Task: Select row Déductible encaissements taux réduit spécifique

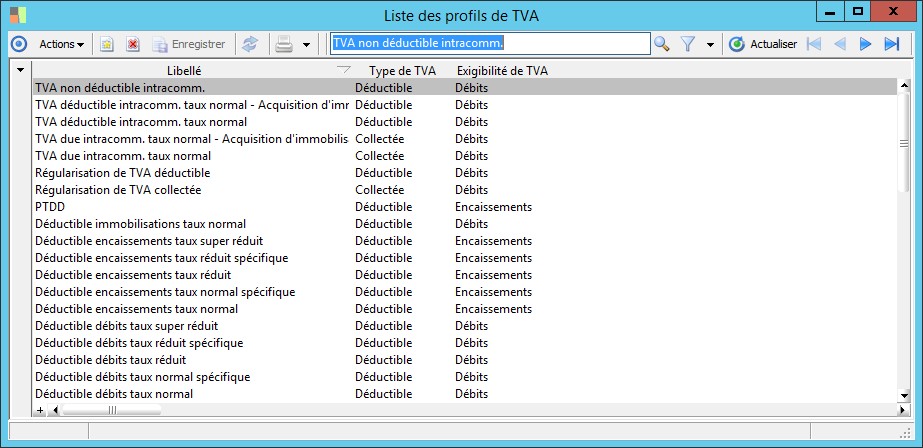Action: pos(465,258)
